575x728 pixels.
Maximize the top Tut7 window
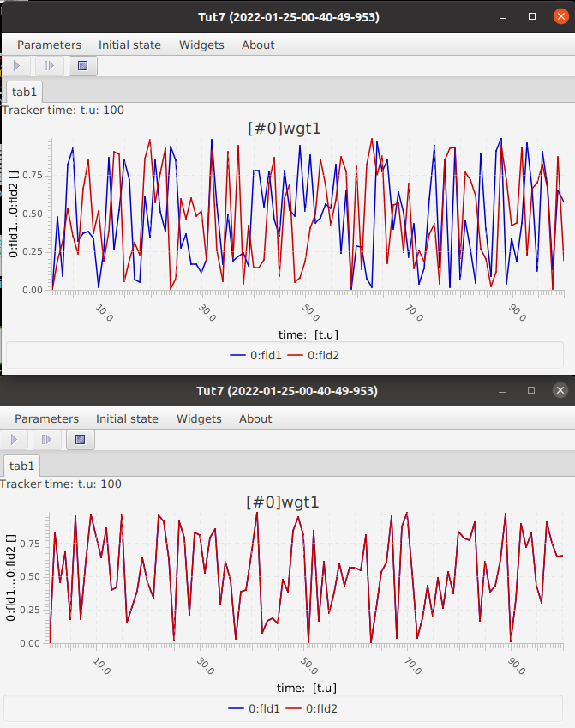tap(532, 16)
